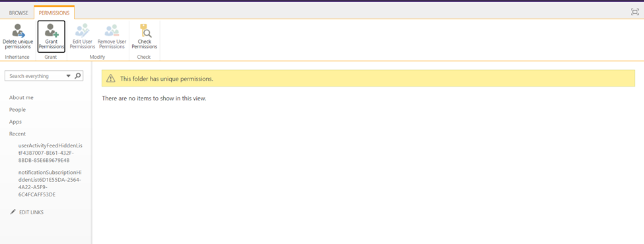Select the Edit User Permissions icon

pos(83,31)
